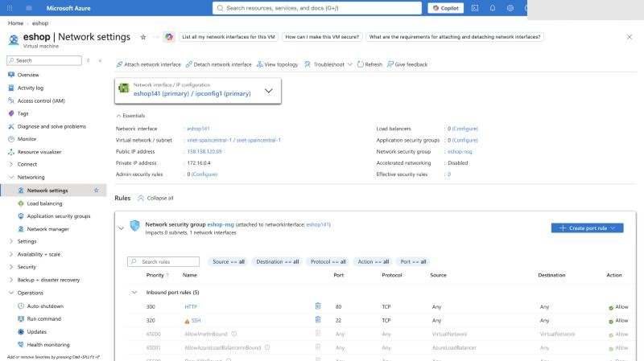Open Activity log in the sidebar
Screen dimensions: 644x361
[30, 88]
